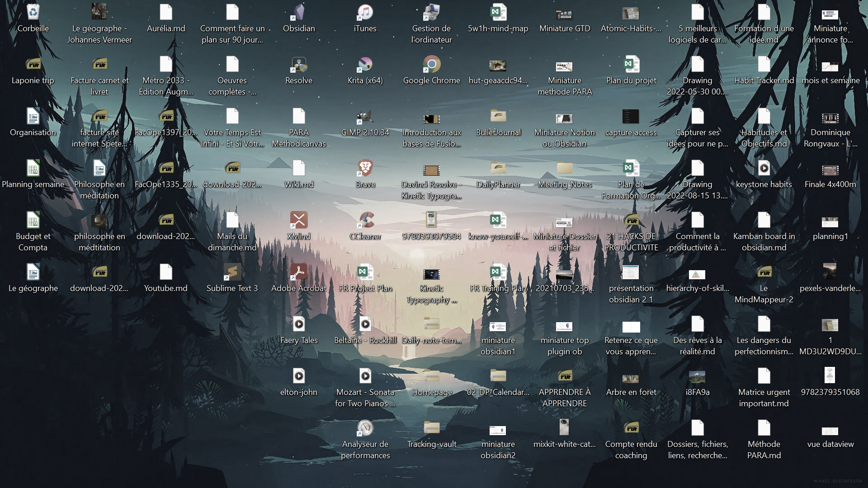The width and height of the screenshot is (868, 488).
Task: Click the Tracking-vault zipped folder
Action: coord(432,428)
